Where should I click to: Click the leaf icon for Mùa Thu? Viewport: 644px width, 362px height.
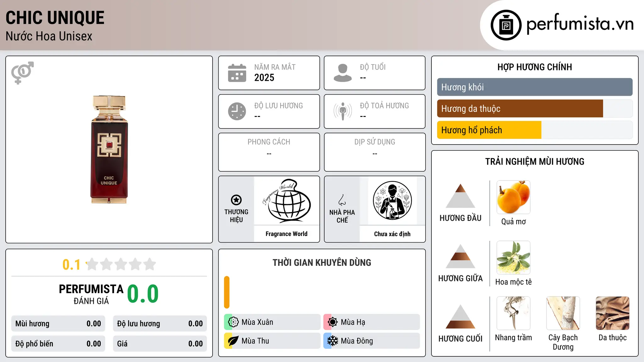click(x=233, y=341)
